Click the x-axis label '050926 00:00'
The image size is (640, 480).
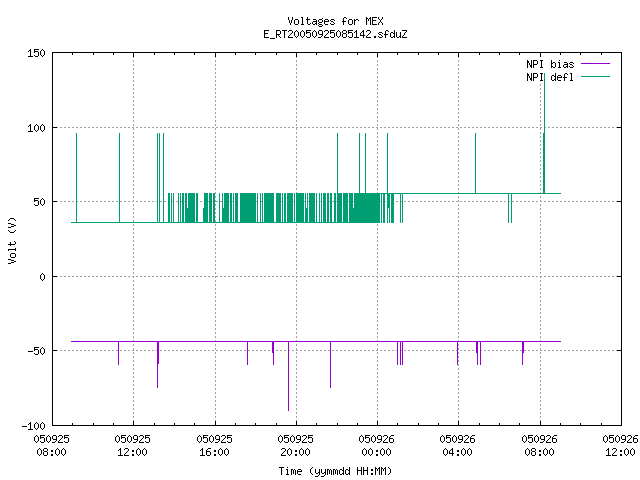point(377,446)
